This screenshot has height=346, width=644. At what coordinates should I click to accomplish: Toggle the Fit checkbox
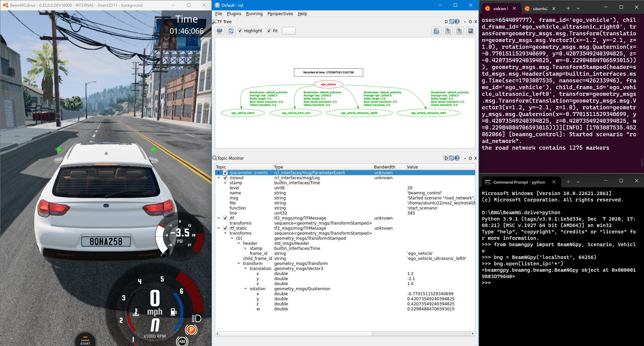click(269, 31)
